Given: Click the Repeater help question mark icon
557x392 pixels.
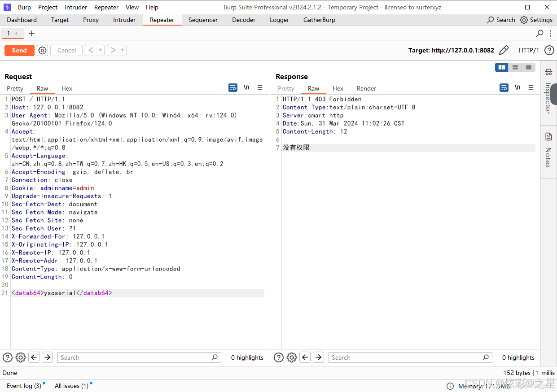Looking at the screenshot, I should pyautogui.click(x=549, y=50).
